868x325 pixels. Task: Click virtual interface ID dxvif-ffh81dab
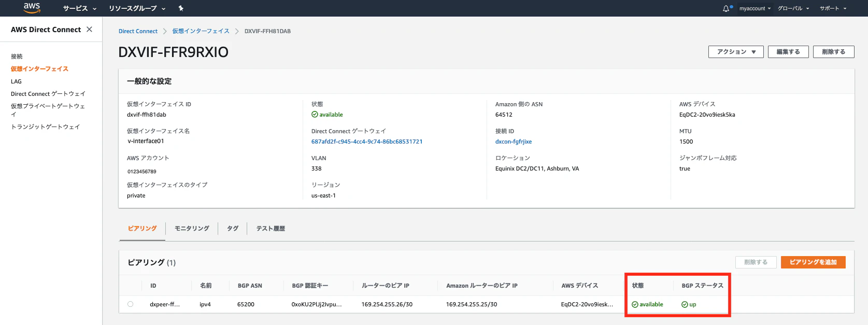[x=147, y=115]
